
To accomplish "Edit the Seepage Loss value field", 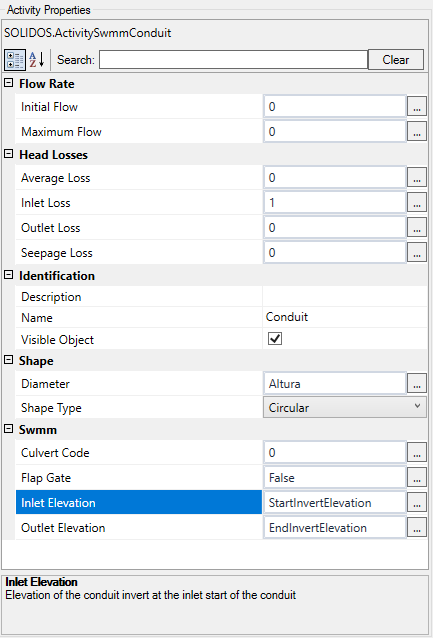I will (335, 253).
